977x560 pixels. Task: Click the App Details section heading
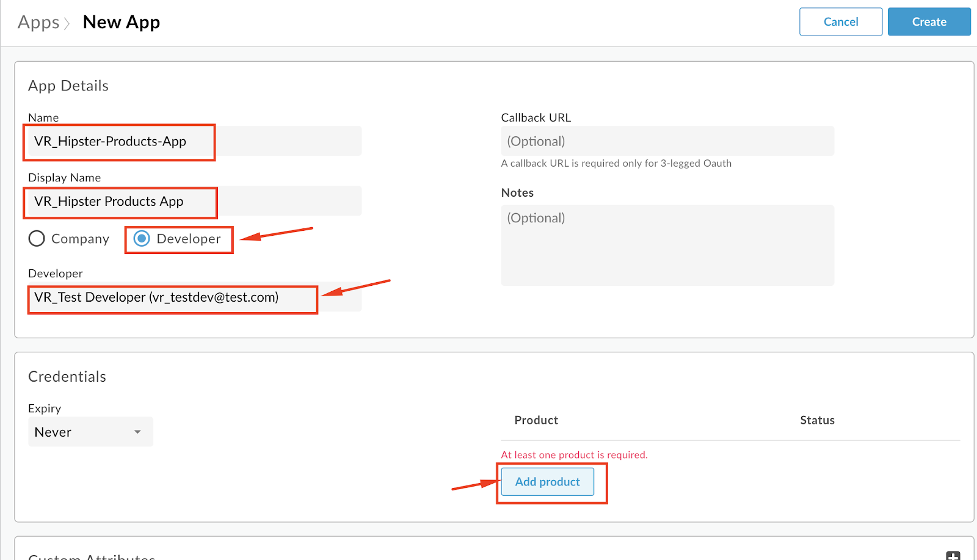[68, 86]
